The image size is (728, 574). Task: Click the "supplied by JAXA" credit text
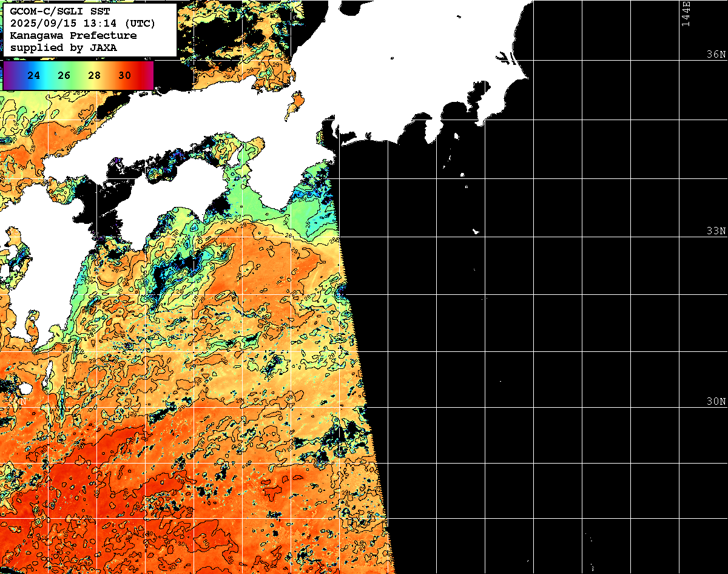click(x=64, y=47)
